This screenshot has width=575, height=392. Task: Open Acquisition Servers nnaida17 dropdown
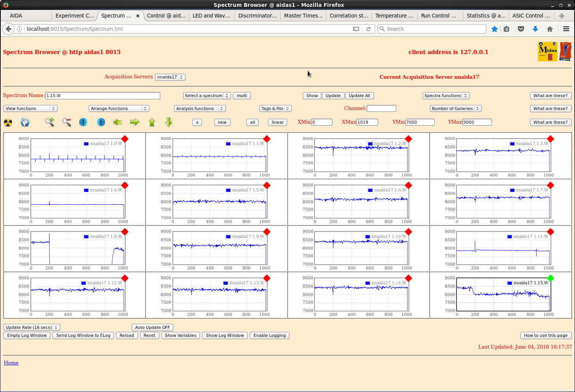point(170,77)
